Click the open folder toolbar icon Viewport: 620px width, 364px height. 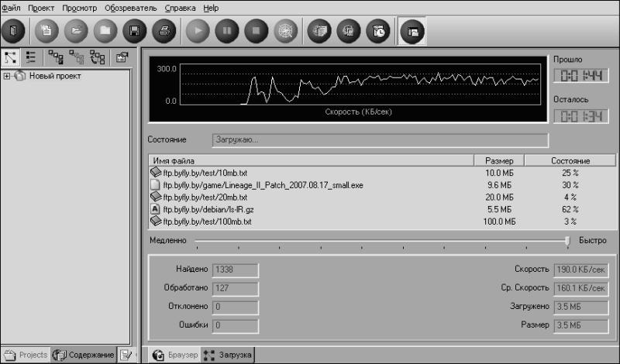76,32
